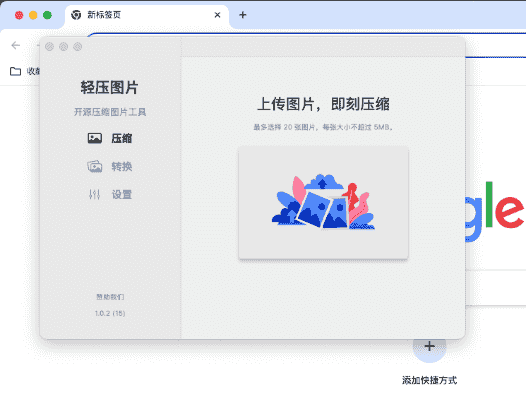The height and width of the screenshot is (393, 527).
Task: Click the 轻压图片 app title
Action: [x=109, y=87]
